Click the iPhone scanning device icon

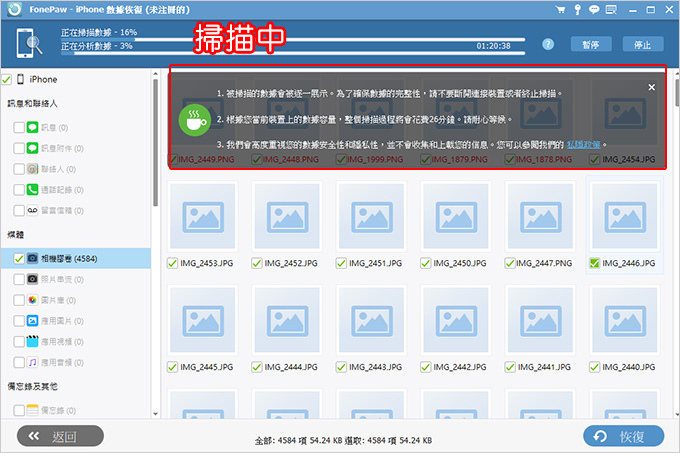(x=29, y=43)
